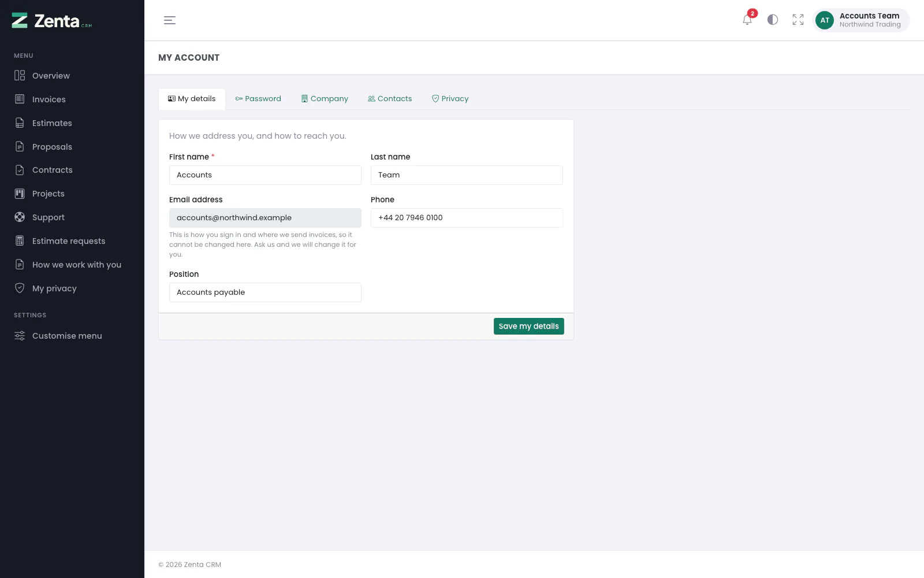Enter fullscreen with the expand icon
This screenshot has height=578, width=924.
(x=798, y=20)
